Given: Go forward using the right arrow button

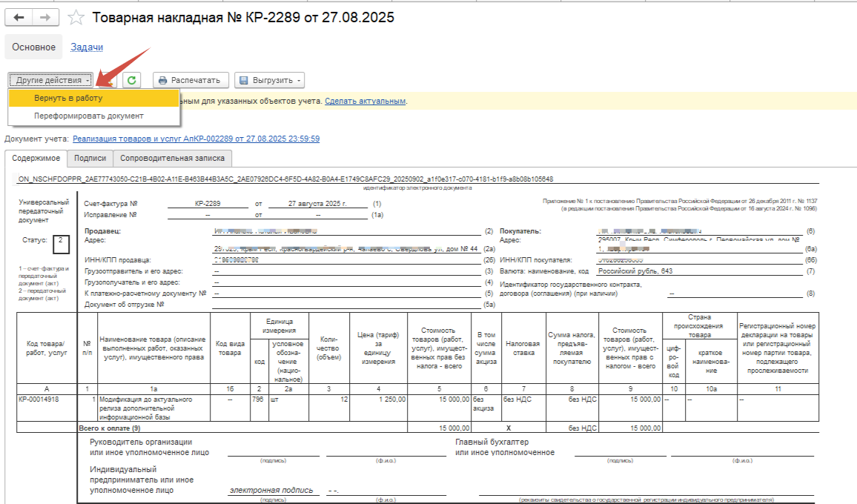Looking at the screenshot, I should 44,17.
